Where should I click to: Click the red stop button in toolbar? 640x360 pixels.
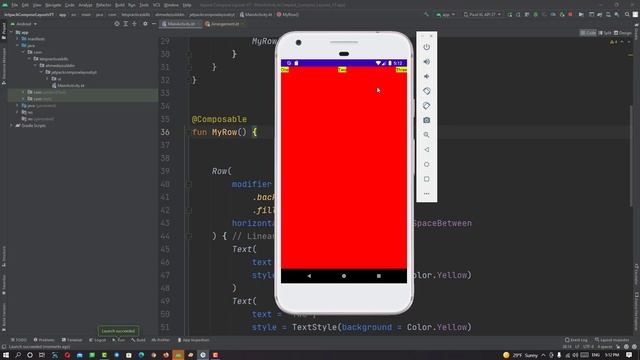[570, 14]
